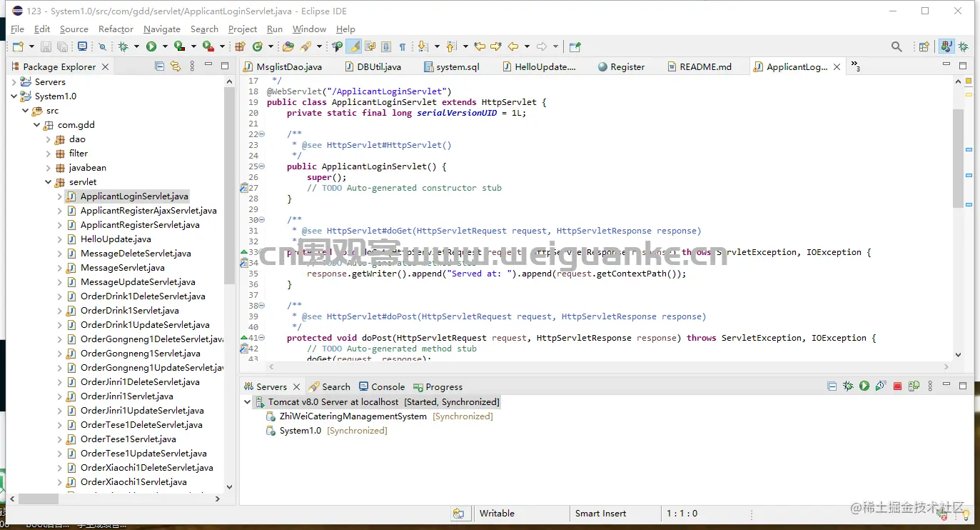980x530 pixels.
Task: Expand the Servers project in Package Explorer
Action: (x=14, y=81)
